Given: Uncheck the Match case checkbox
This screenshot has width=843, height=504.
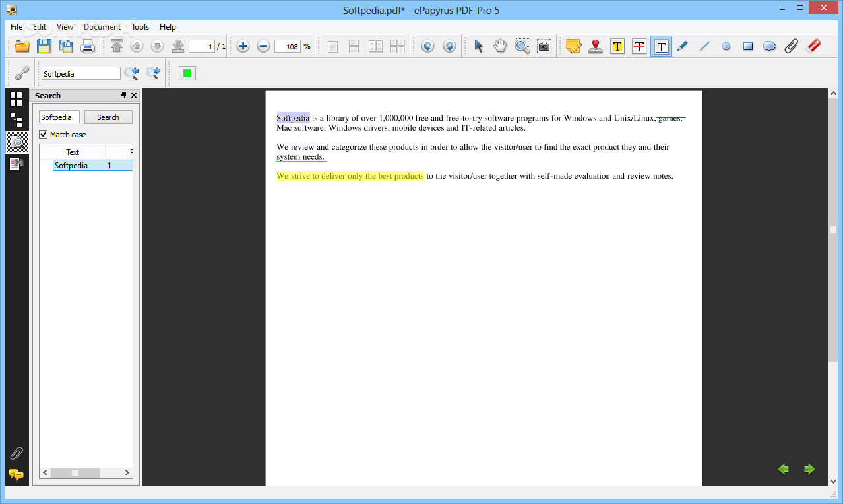Looking at the screenshot, I should [44, 135].
